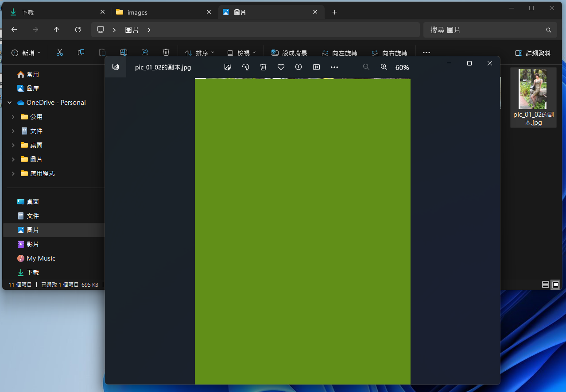Switch to large icons view in status bar

tap(556, 284)
